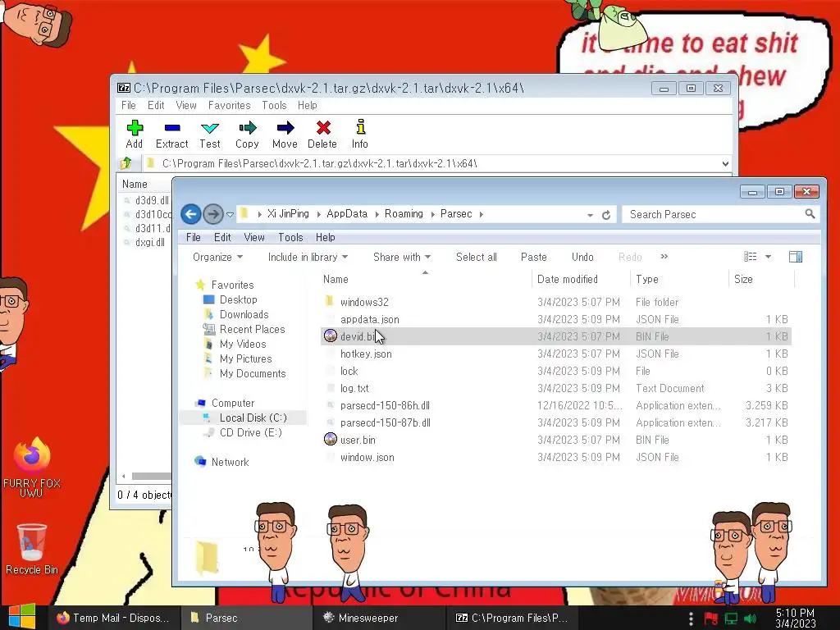Switch to Temp Mail taskbar item
Viewport: 840px width, 630px height.
(113, 618)
